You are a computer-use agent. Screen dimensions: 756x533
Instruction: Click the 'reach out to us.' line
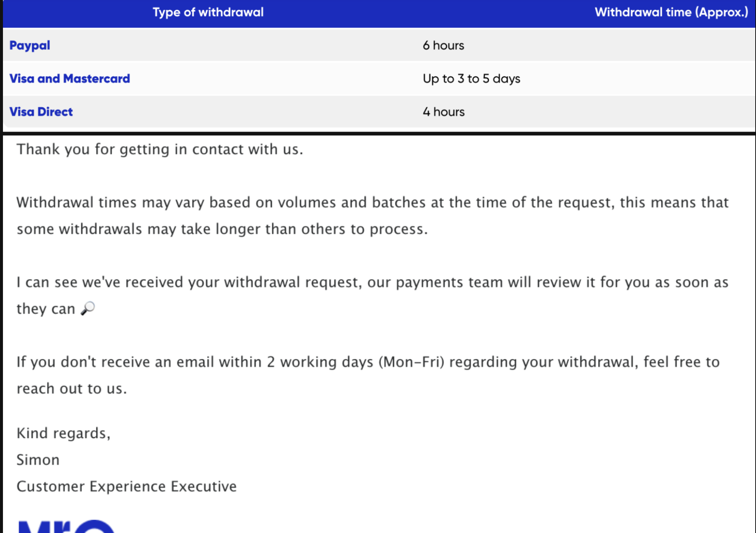pos(72,389)
